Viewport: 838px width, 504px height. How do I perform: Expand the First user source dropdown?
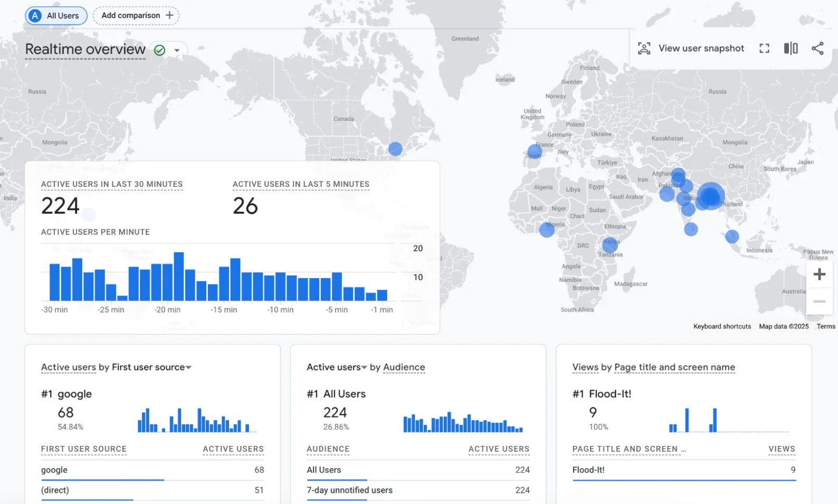188,367
